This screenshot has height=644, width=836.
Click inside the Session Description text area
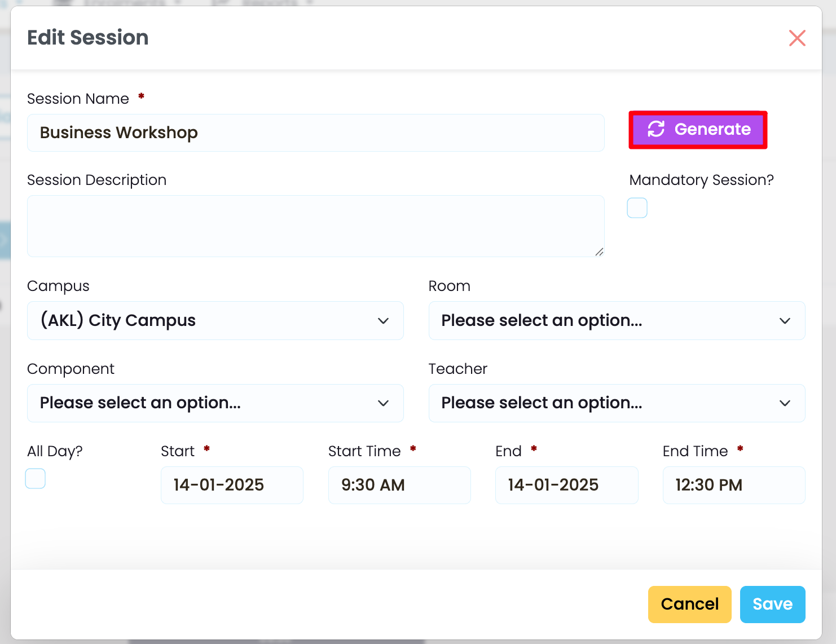tap(315, 226)
